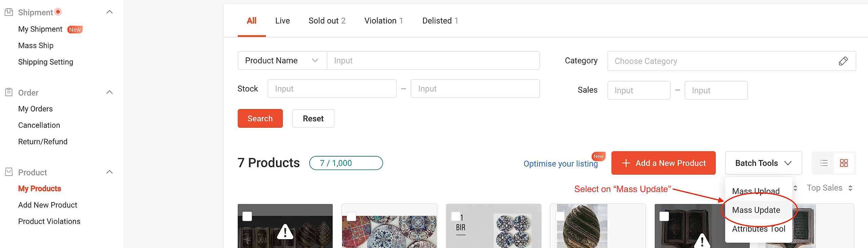This screenshot has width=868, height=248.
Task: Click the plus icon on Add a New Product
Action: tap(626, 163)
